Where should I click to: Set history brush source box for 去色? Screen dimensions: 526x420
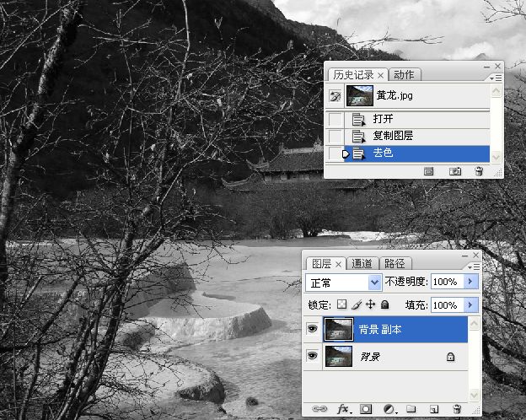pyautogui.click(x=335, y=153)
